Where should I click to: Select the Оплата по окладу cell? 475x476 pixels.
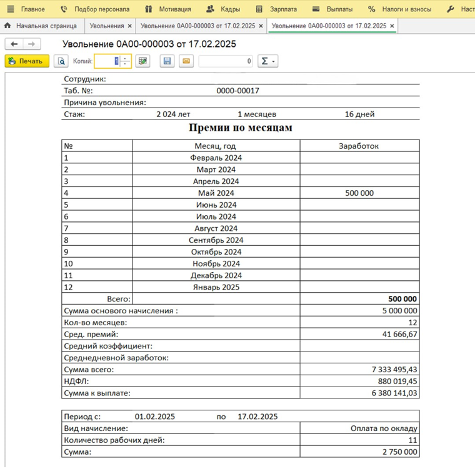pyautogui.click(x=360, y=428)
